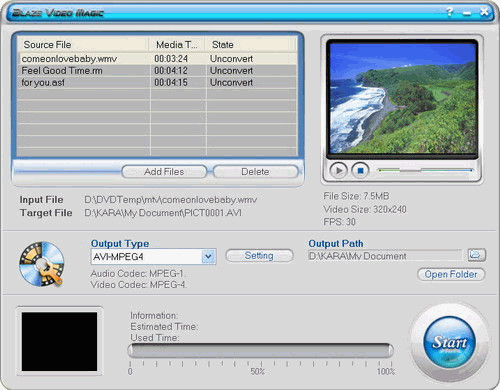Select for you.asf in the list
Viewport: 500px width, 390px height.
[x=43, y=82]
